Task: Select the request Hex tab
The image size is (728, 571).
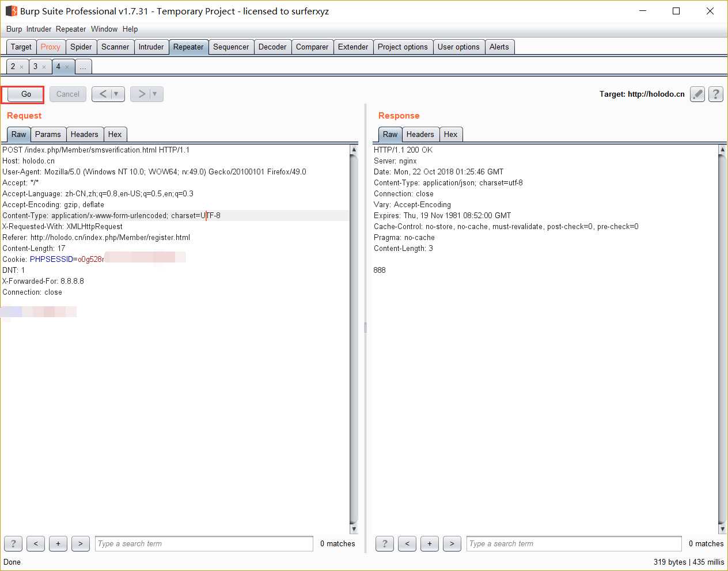Action: 115,134
